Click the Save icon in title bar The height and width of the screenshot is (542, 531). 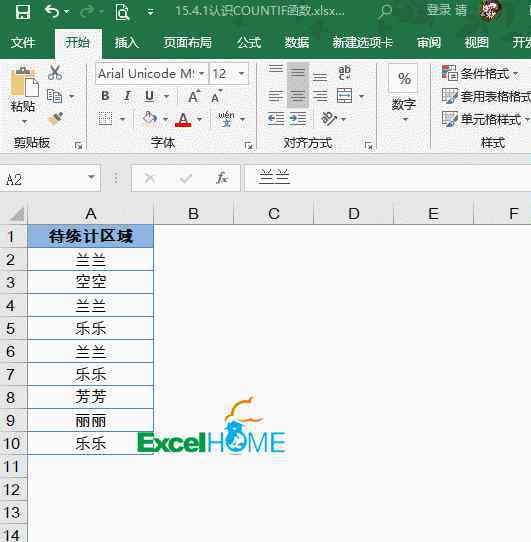(22, 12)
